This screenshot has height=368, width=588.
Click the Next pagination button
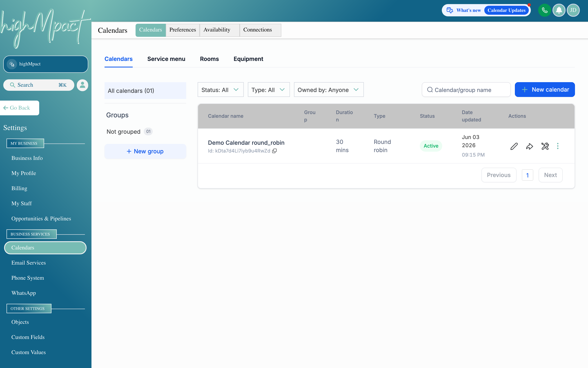550,175
